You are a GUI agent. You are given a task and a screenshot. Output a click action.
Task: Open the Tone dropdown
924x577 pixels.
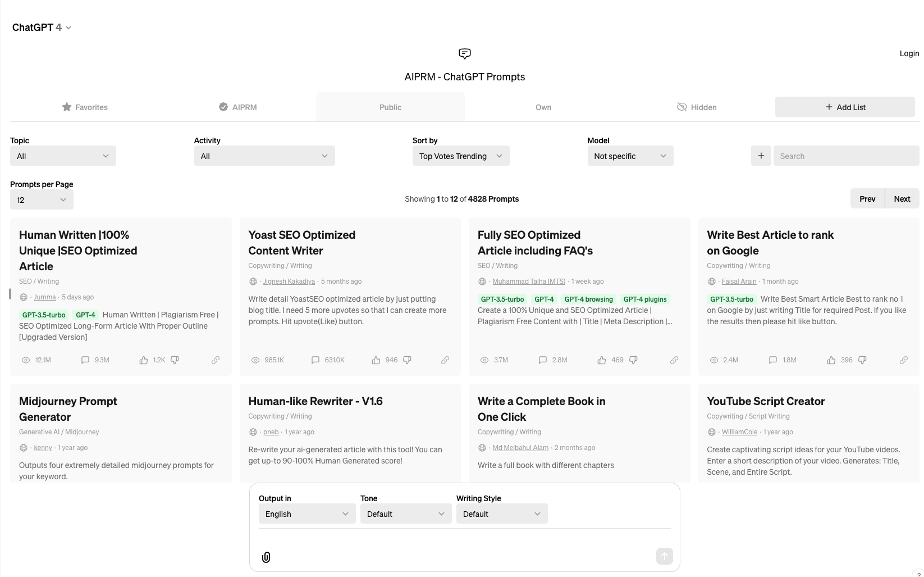[x=405, y=514]
